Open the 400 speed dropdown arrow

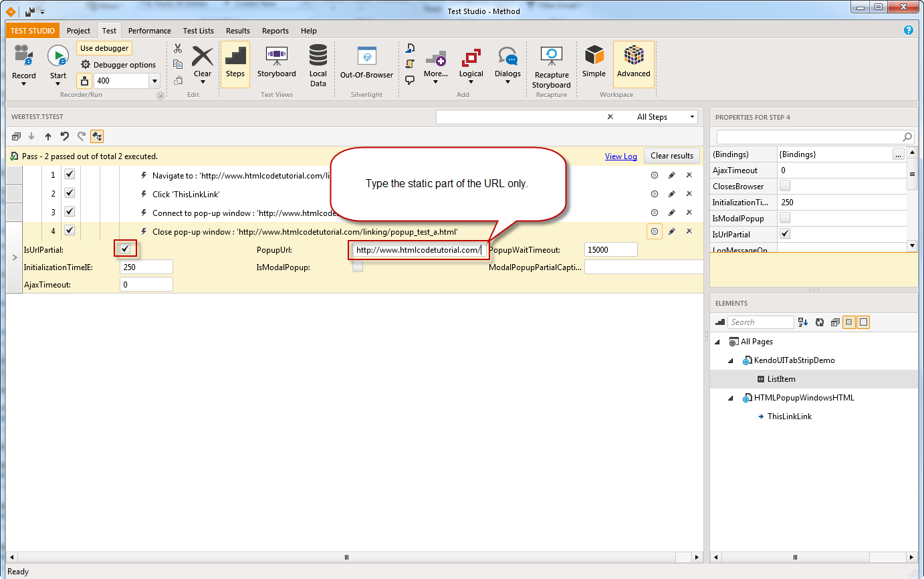[155, 81]
